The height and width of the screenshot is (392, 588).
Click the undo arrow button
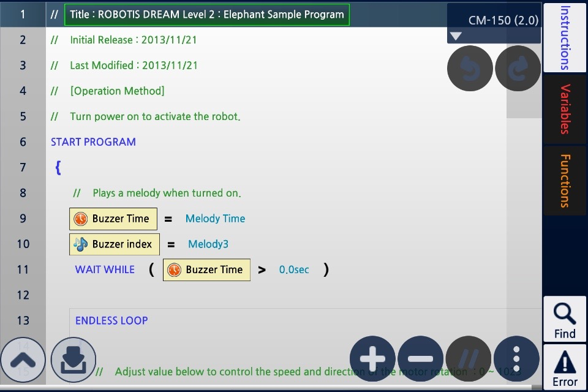(x=470, y=68)
